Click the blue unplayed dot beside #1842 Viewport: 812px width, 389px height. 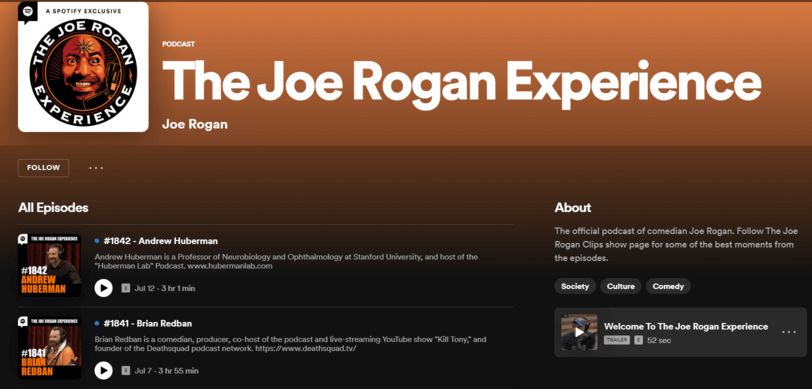(x=97, y=241)
